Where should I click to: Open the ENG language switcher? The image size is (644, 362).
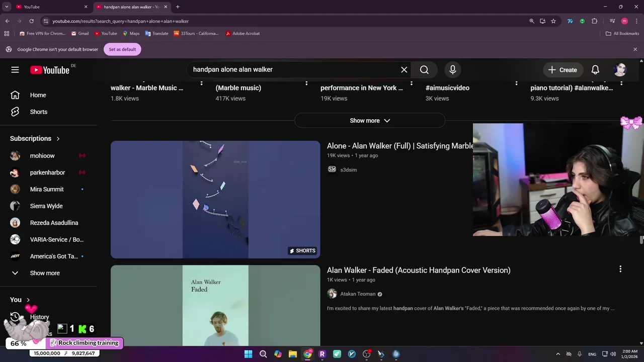coord(592,354)
